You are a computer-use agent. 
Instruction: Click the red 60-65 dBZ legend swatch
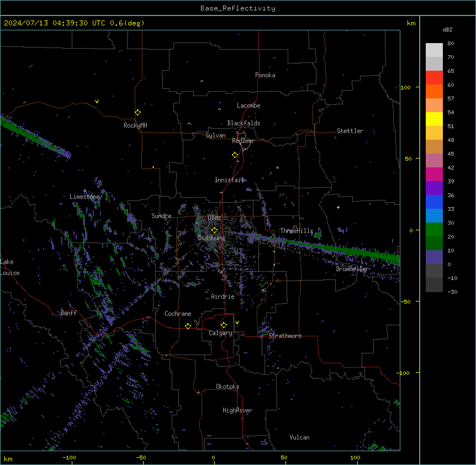[434, 78]
